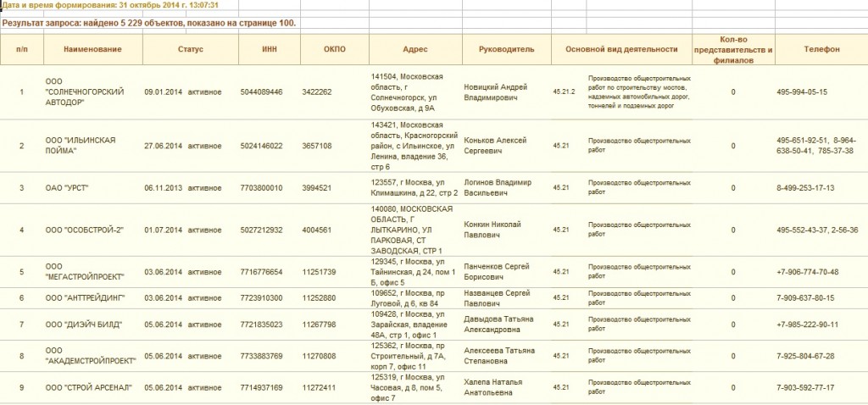
Task: Select the 'ИНН' column header
Action: (x=270, y=50)
